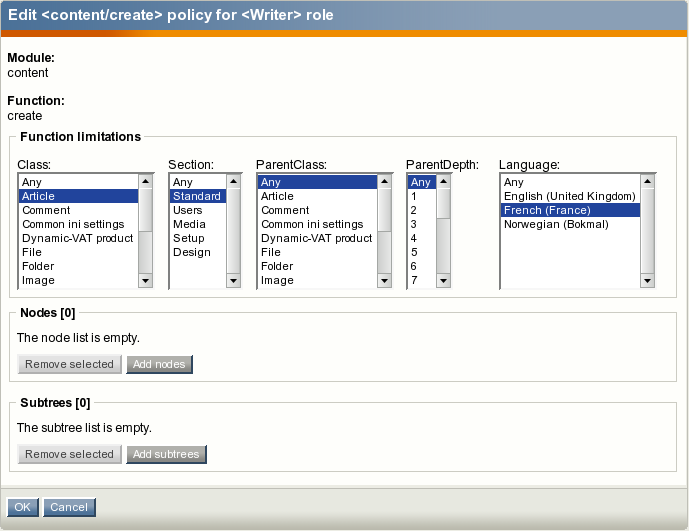The image size is (689, 531).
Task: Click the Section list scroll-up arrow
Action: click(233, 181)
